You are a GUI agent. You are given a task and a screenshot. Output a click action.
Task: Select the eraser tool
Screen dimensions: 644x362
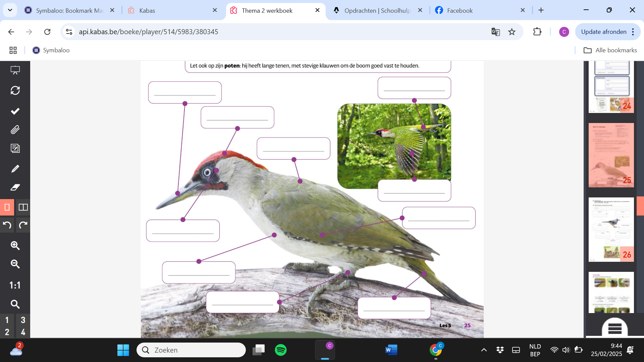(15, 187)
